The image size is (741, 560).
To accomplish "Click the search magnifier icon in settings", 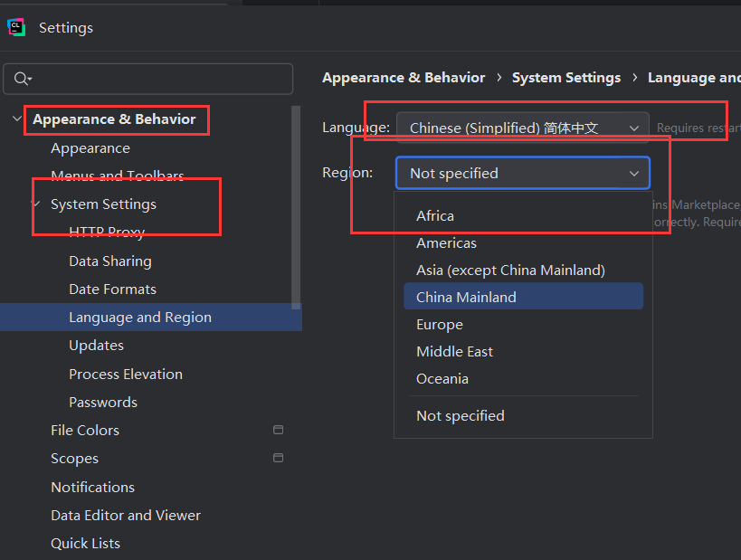I will coord(21,80).
